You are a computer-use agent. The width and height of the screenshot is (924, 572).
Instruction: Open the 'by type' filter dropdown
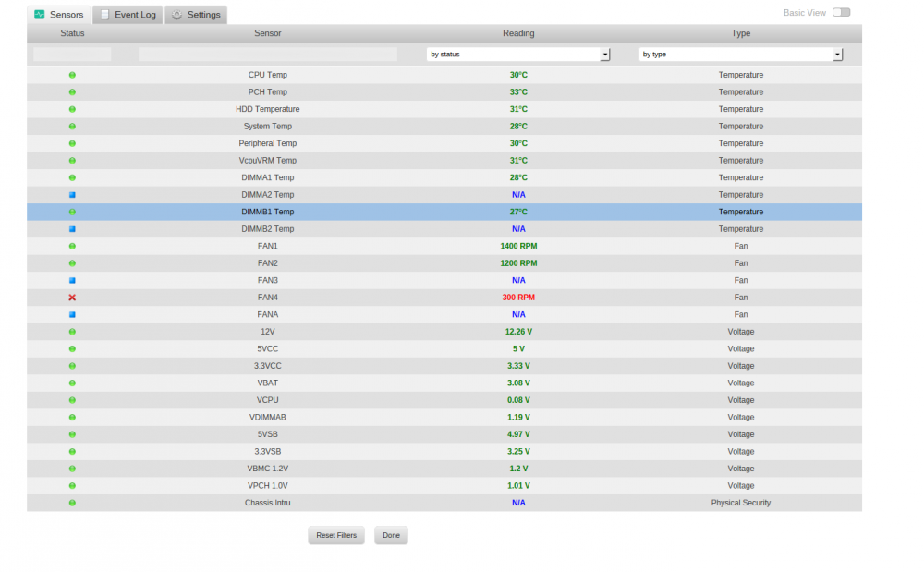741,55
